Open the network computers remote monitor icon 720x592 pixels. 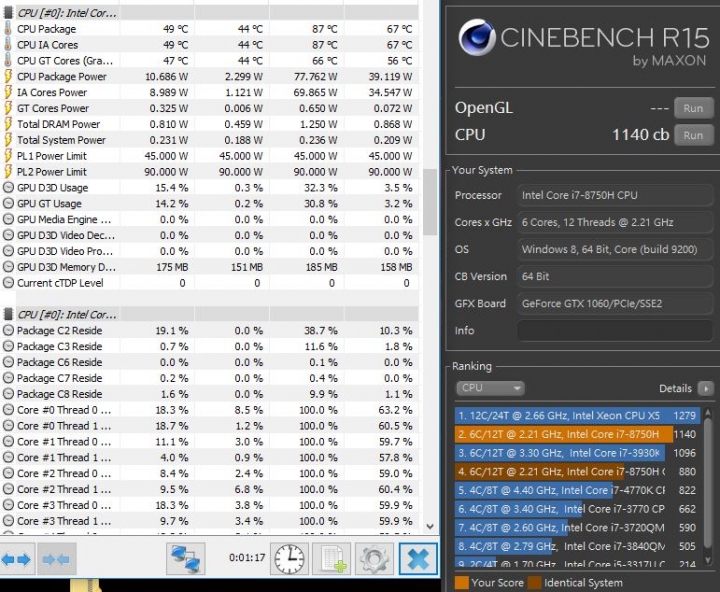click(x=186, y=558)
